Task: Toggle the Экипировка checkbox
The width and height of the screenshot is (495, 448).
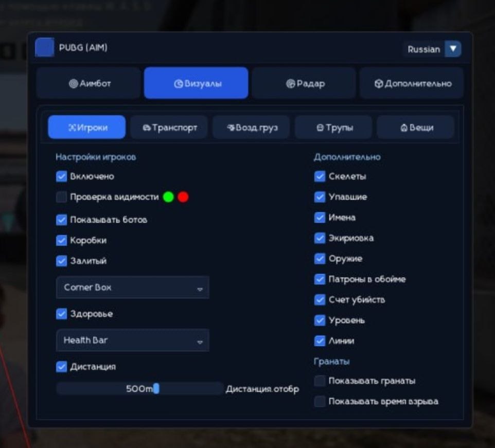Action: click(320, 238)
